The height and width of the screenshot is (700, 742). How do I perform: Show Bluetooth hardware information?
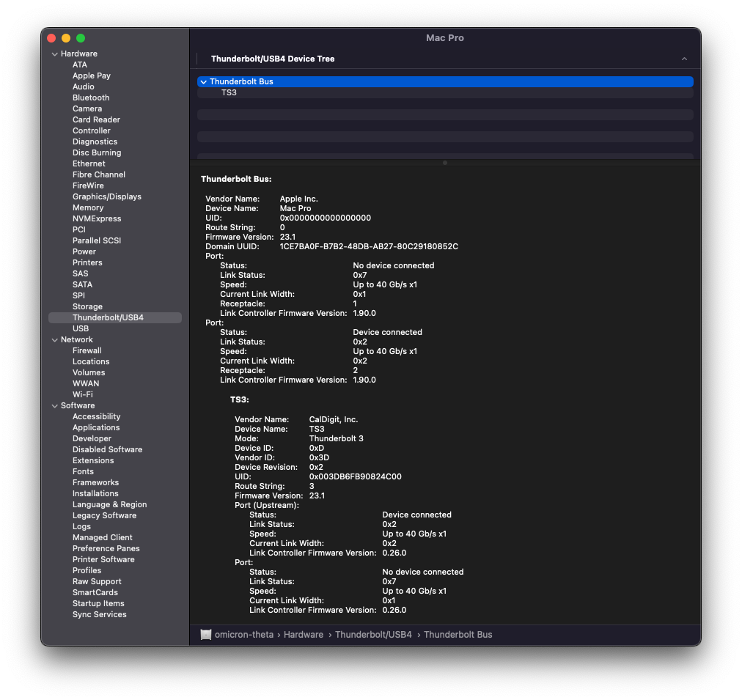pos(91,98)
